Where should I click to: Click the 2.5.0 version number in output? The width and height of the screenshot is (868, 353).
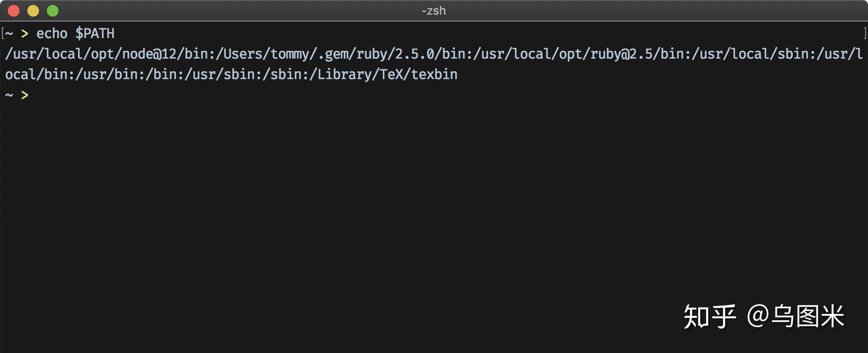coord(414,54)
